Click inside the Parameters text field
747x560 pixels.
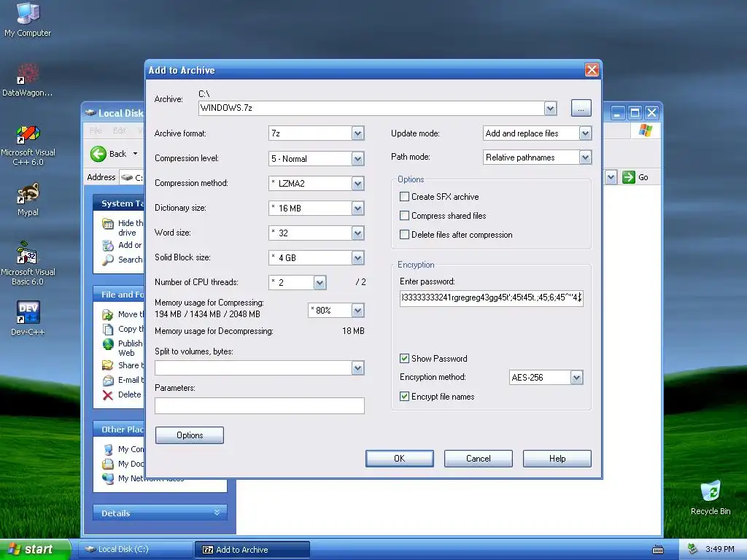click(x=260, y=405)
